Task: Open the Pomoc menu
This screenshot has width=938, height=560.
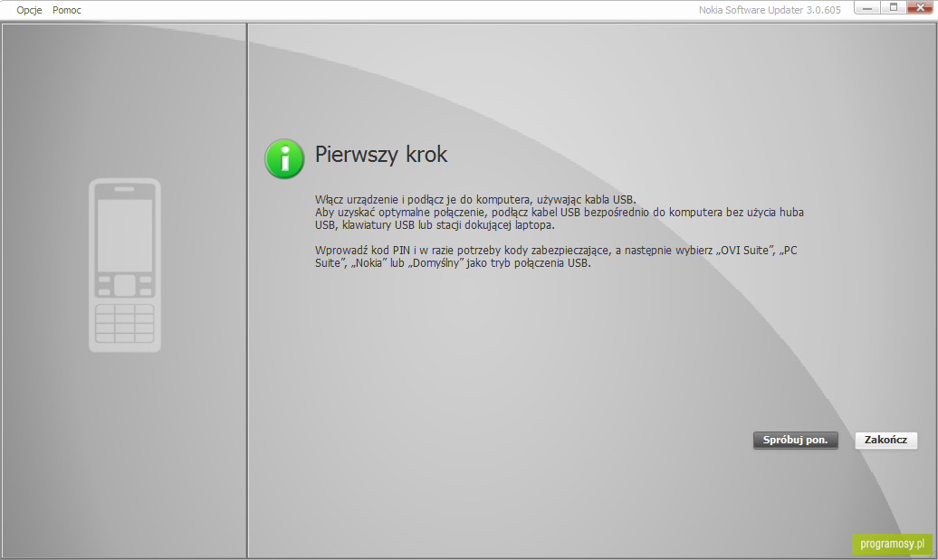Action: pos(66,10)
